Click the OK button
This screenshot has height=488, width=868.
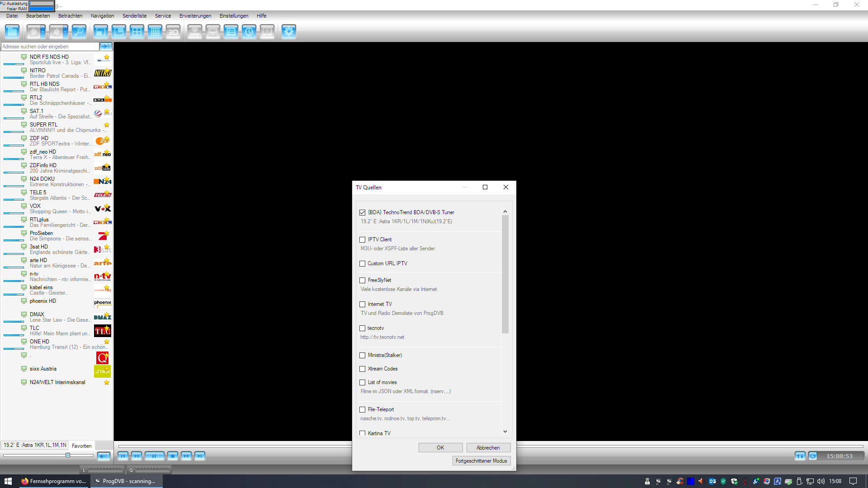point(440,447)
